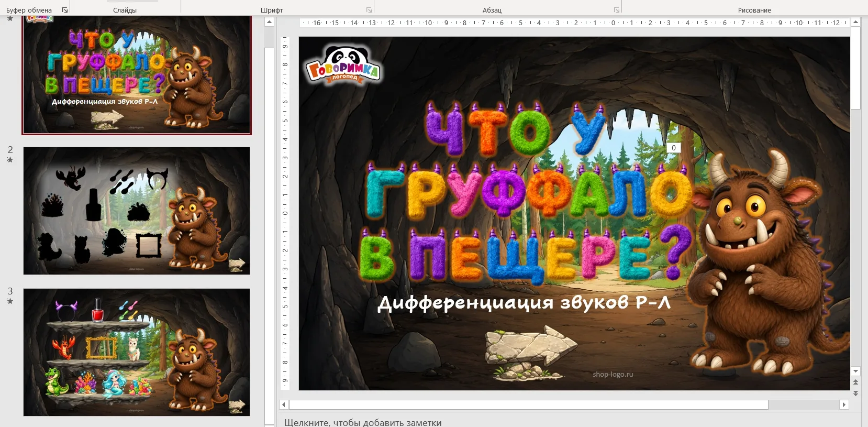Click slide number "3" in the panel
868x427 pixels.
pyautogui.click(x=10, y=291)
